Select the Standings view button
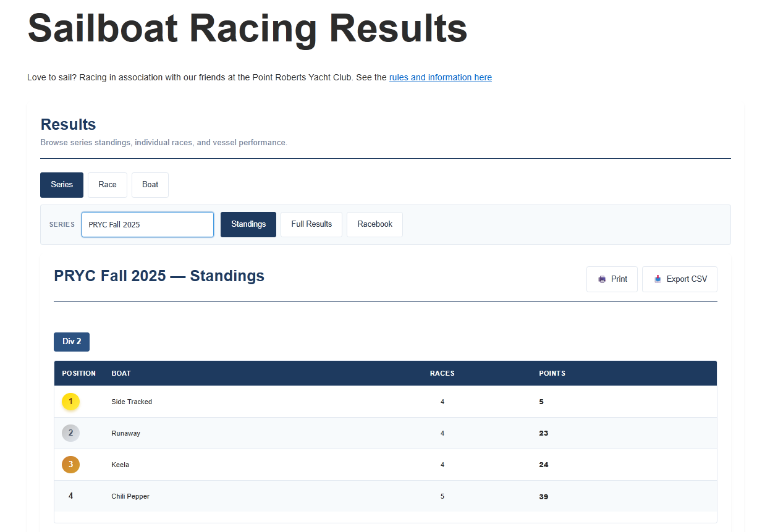757x532 pixels. click(248, 224)
